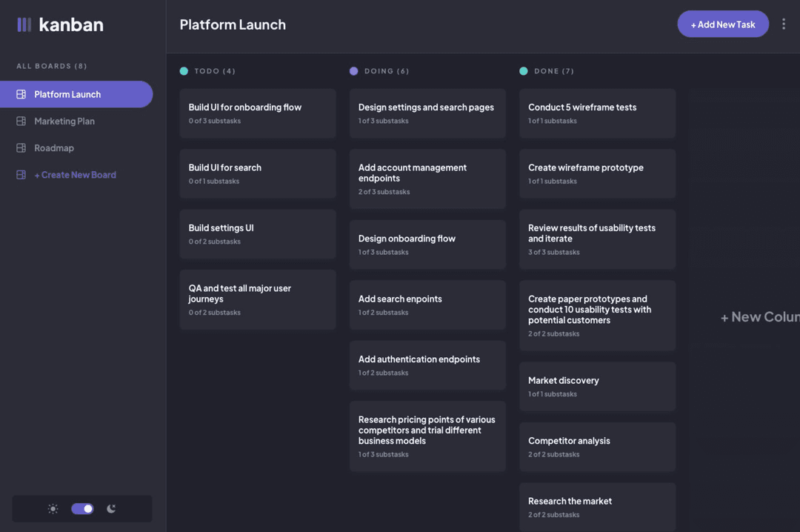
Task: Click the + Add New Task button
Action: point(723,24)
